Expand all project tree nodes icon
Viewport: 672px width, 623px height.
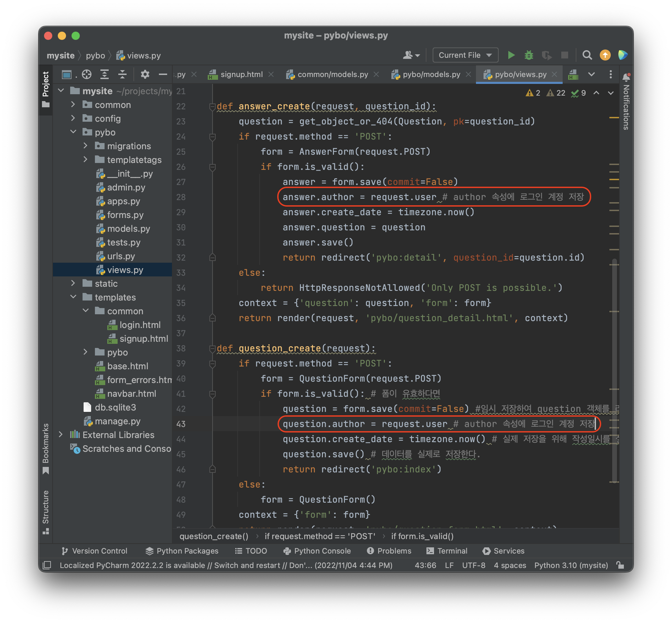pos(105,74)
